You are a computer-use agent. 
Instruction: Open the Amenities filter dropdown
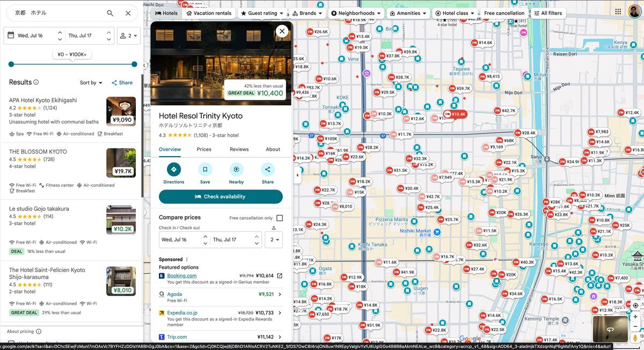(408, 13)
